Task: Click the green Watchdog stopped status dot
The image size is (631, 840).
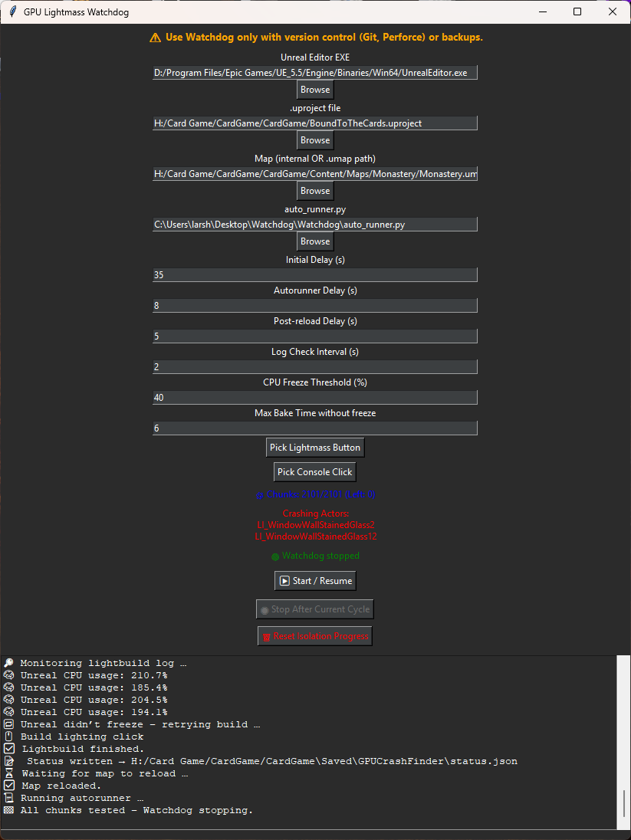Action: click(x=275, y=556)
